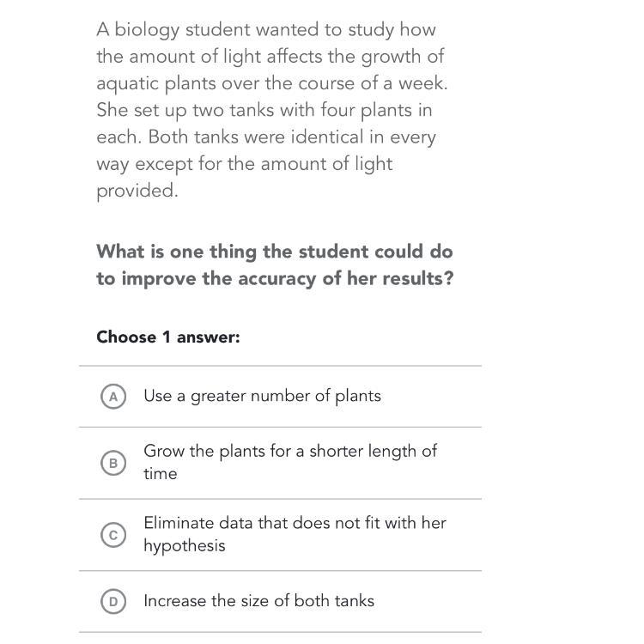
Task: Select the circle icon labeled A
Action: (112, 396)
